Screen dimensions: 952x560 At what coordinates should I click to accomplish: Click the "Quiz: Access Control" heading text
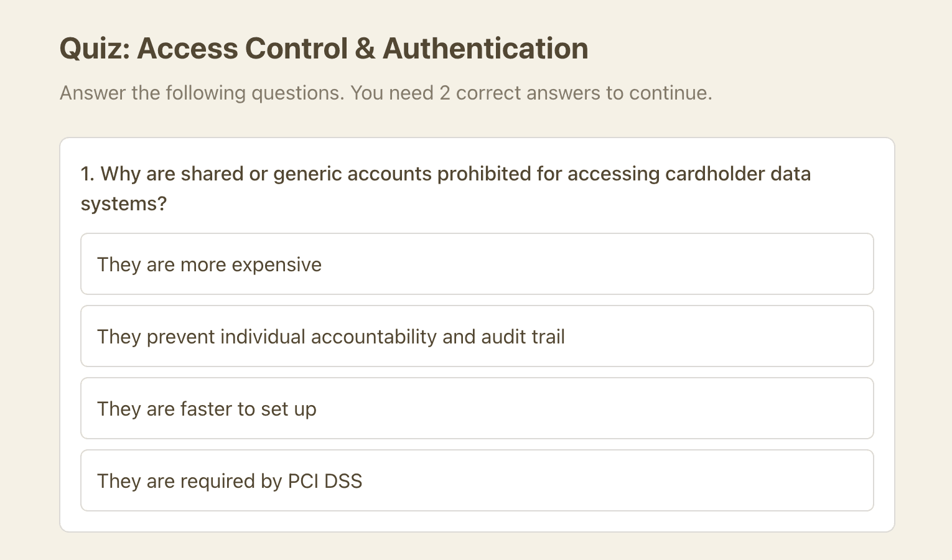pos(204,49)
